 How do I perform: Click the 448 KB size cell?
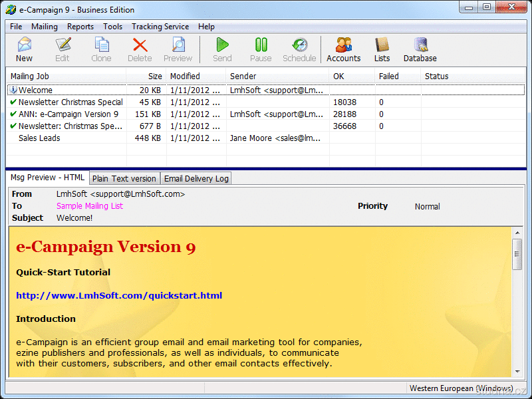(148, 138)
